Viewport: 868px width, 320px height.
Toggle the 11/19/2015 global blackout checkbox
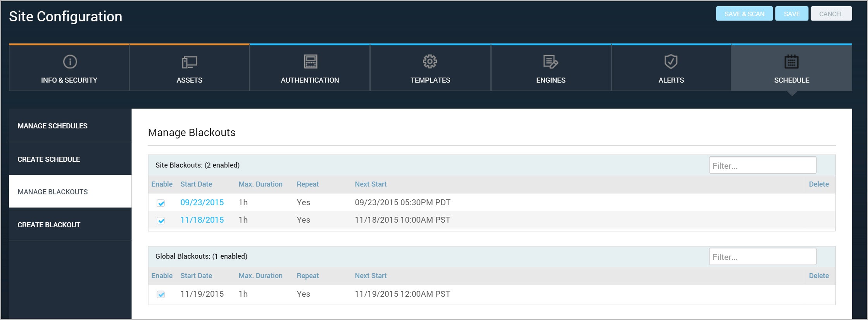coord(161,295)
